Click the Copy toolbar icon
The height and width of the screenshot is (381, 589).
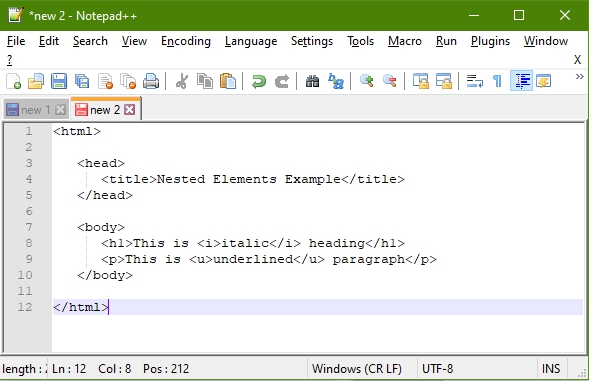pyautogui.click(x=205, y=81)
